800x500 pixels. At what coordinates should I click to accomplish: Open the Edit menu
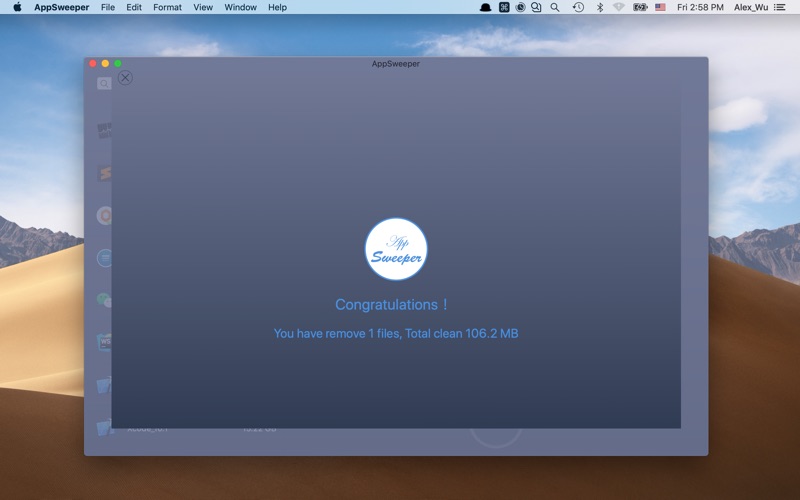tap(134, 7)
